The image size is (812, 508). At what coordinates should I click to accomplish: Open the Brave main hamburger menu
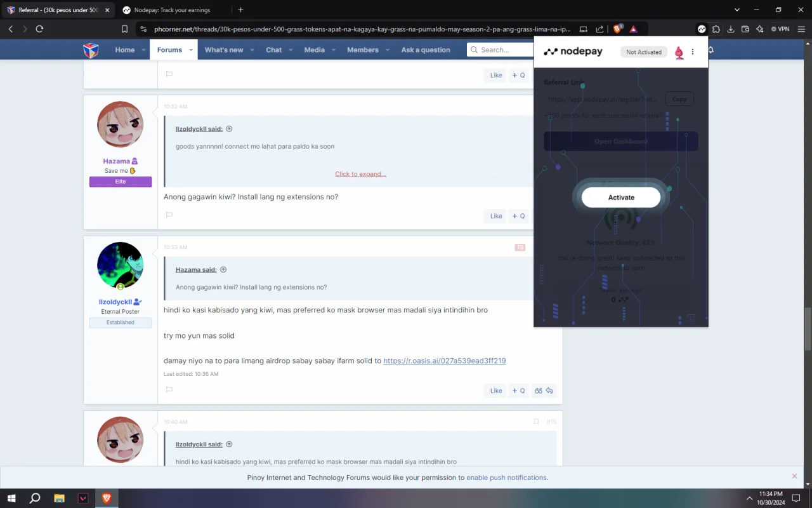pos(802,29)
